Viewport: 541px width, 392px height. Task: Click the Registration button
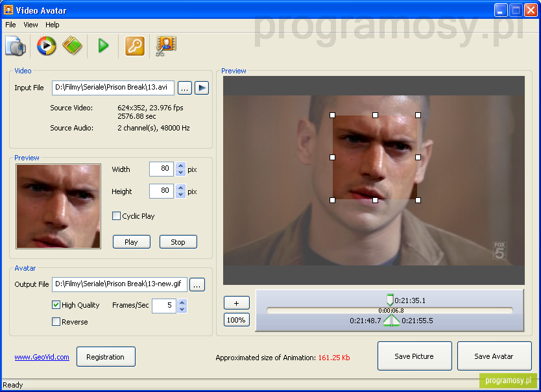[x=106, y=357]
